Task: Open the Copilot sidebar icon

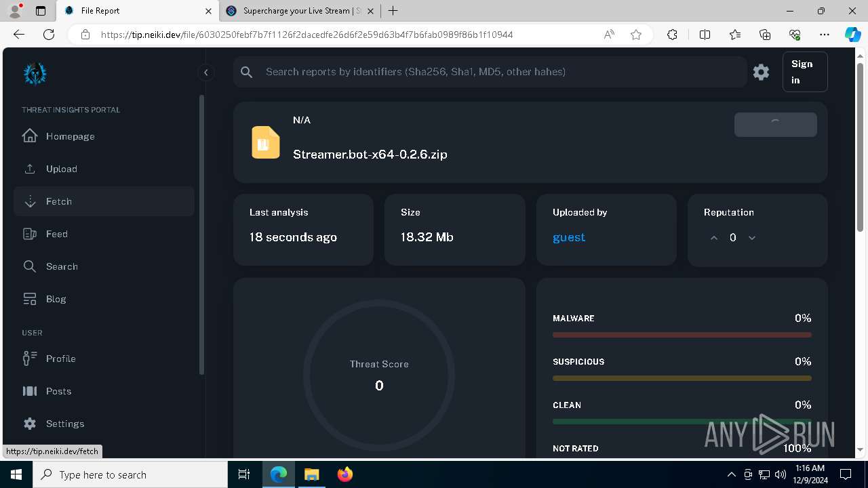Action: 852,35
